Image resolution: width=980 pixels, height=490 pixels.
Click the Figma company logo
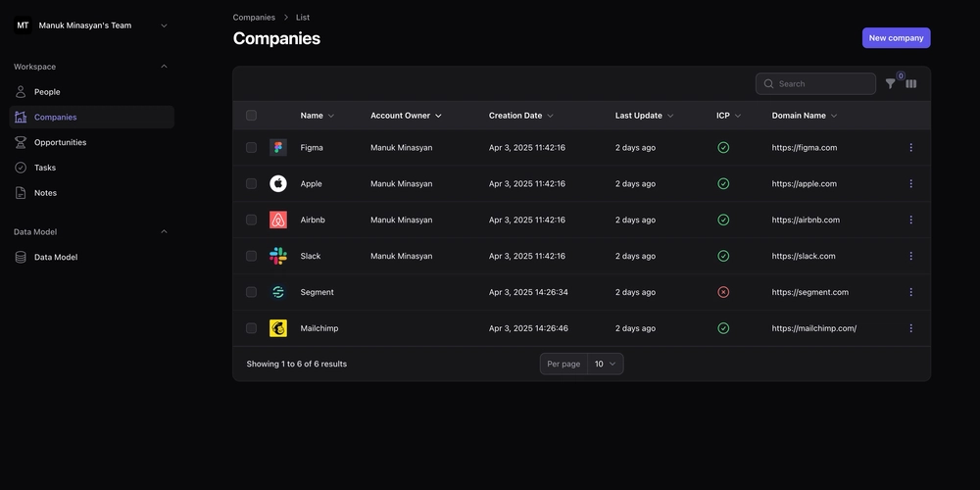coord(278,148)
